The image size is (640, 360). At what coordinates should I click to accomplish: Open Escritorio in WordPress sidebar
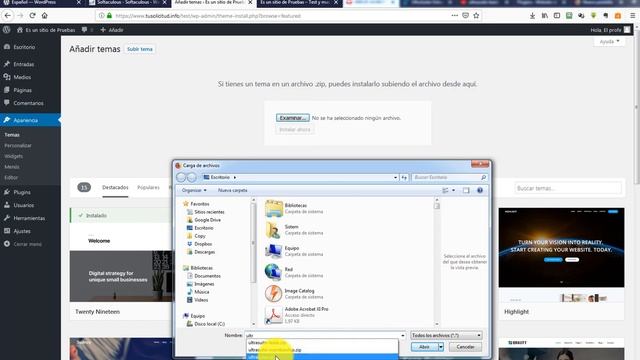(24, 47)
